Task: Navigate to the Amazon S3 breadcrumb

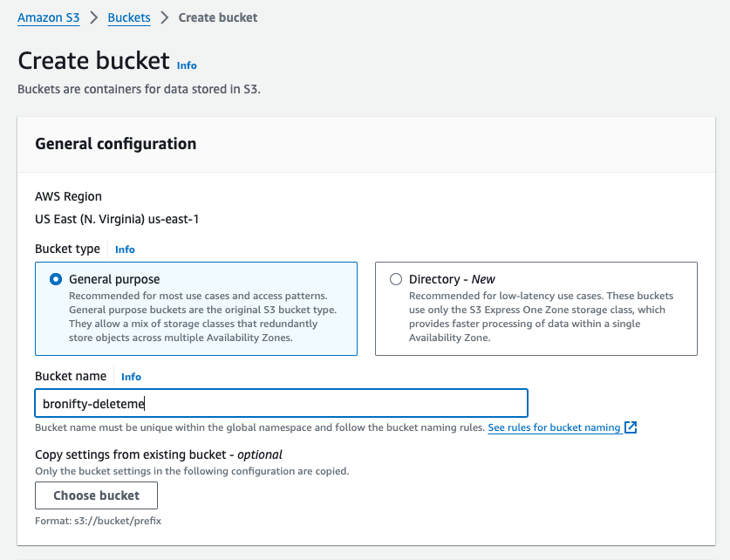Action: click(48, 17)
